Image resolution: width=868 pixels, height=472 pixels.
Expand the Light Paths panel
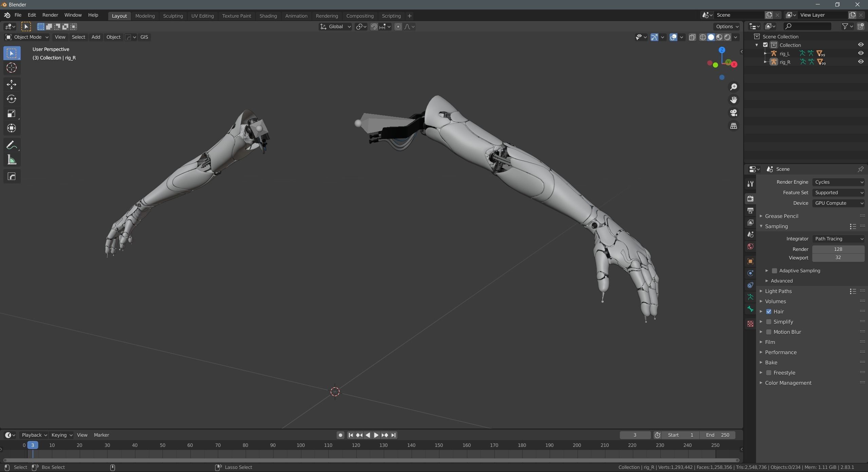(x=778, y=291)
